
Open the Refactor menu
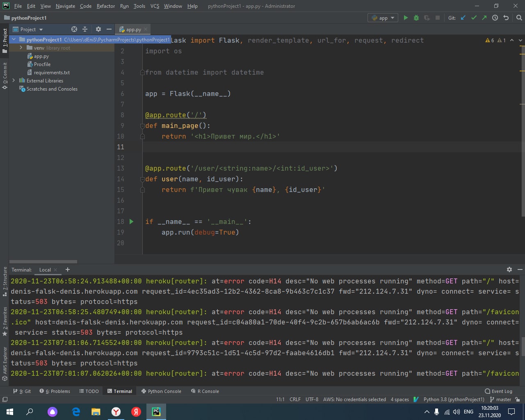105,6
